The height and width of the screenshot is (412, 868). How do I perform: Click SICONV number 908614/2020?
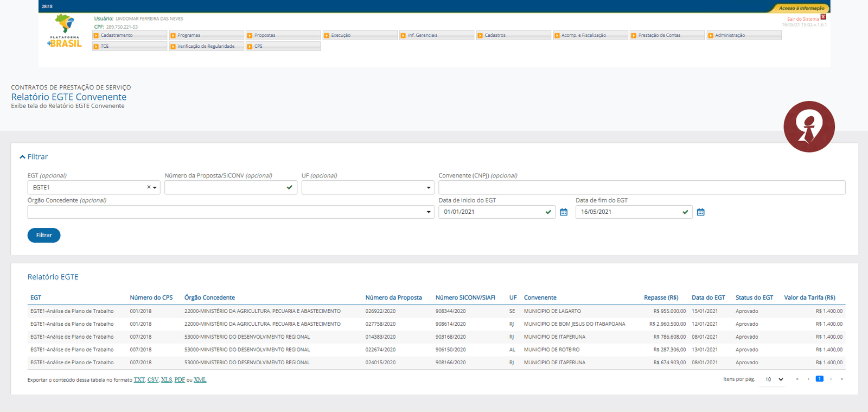click(450, 324)
